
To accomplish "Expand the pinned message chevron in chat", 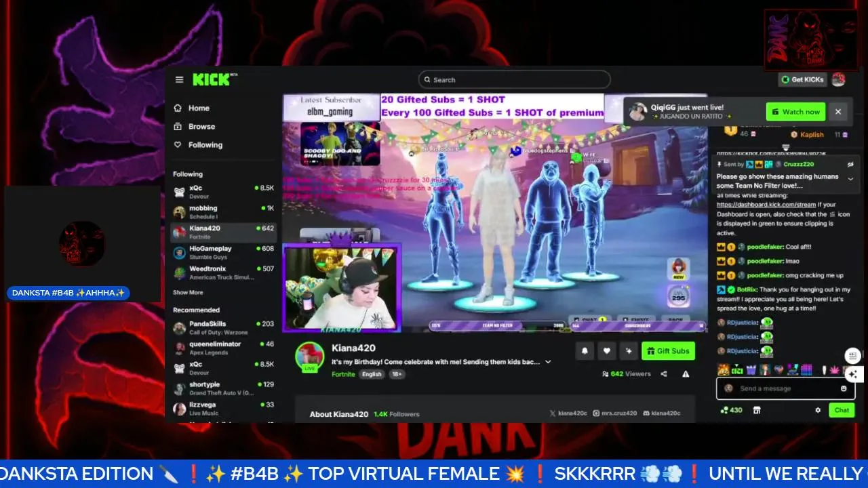I will coord(850,179).
